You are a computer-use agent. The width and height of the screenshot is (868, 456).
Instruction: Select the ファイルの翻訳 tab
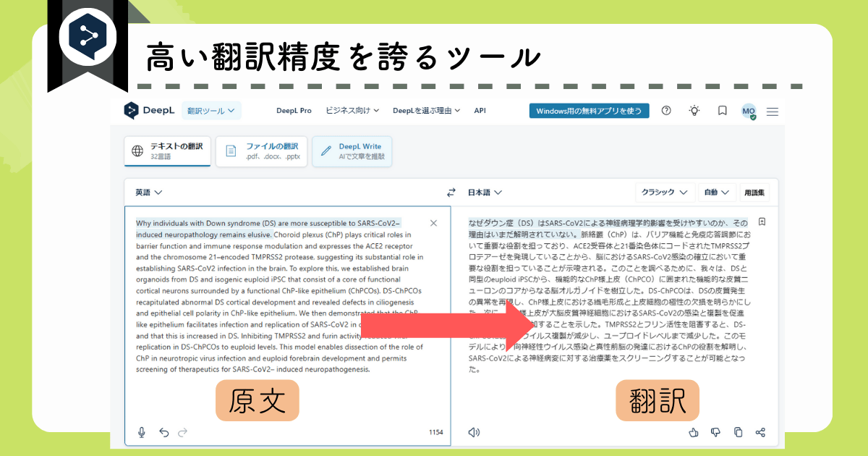pyautogui.click(x=262, y=151)
